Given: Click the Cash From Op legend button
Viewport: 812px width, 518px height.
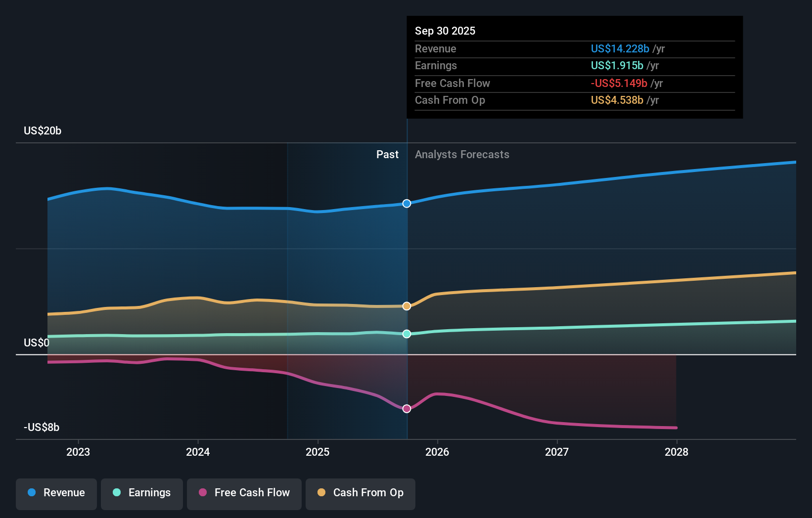Looking at the screenshot, I should [361, 493].
